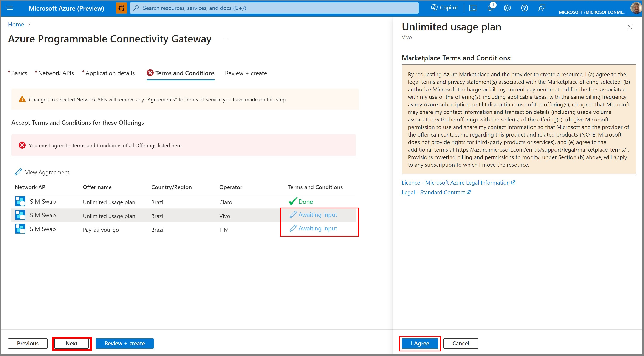The image size is (644, 356).
Task: Click the Done status for Claro
Action: point(305,202)
